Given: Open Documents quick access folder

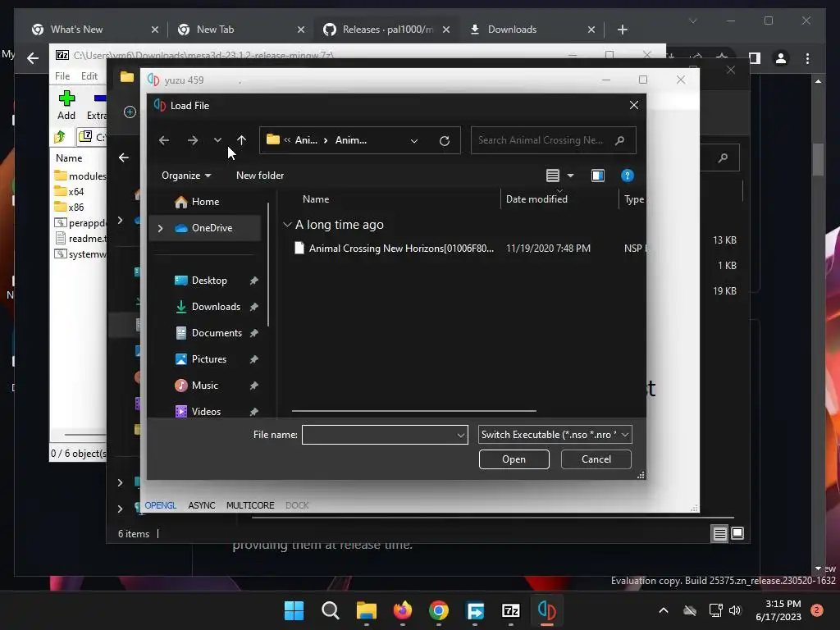Looking at the screenshot, I should pos(208,333).
